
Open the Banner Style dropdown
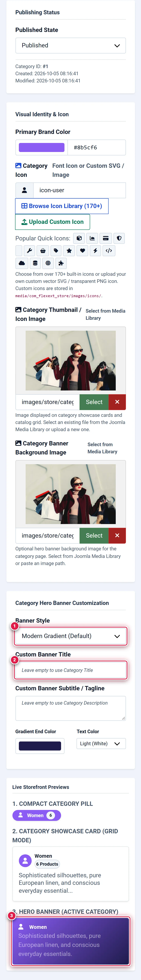click(x=70, y=636)
